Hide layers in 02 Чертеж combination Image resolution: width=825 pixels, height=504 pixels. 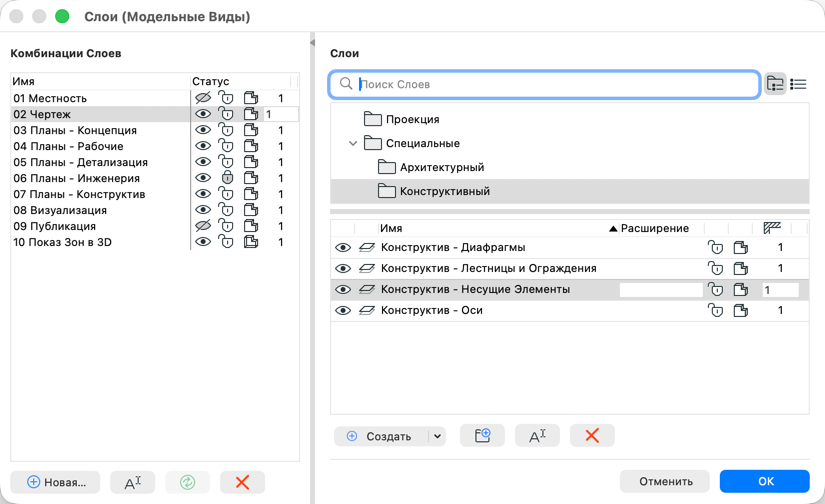click(x=203, y=114)
